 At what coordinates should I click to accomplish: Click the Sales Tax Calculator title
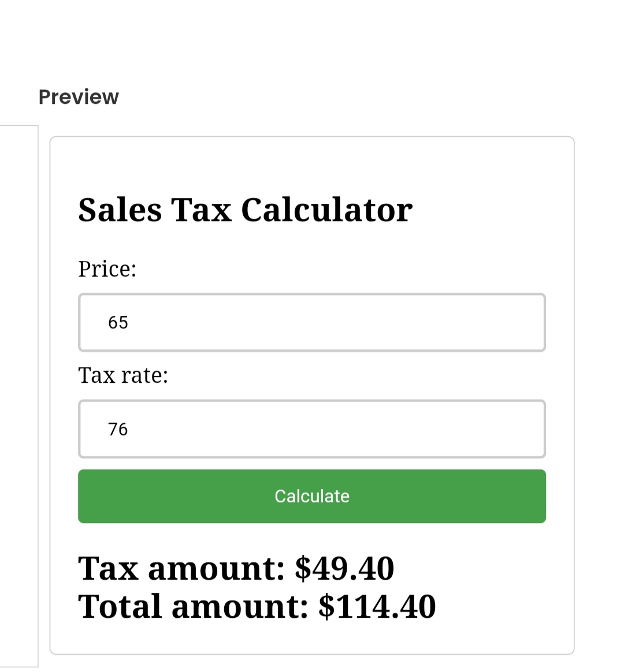point(245,210)
